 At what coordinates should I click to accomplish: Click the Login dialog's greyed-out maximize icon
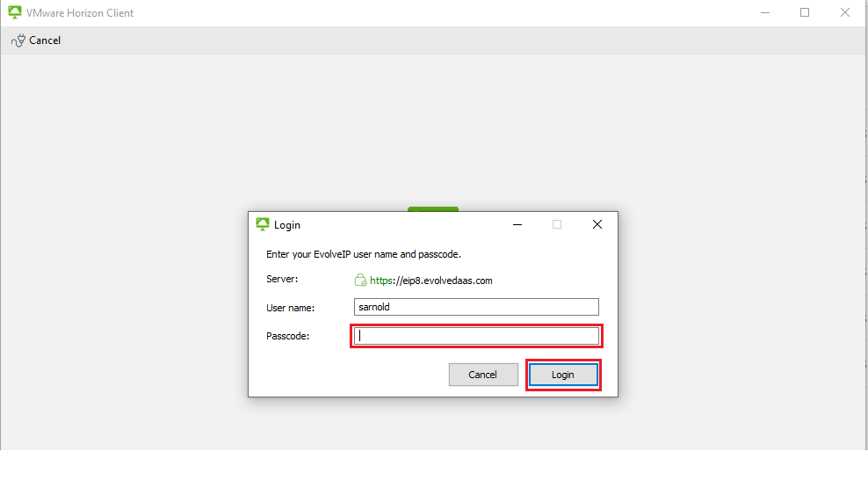coord(556,224)
